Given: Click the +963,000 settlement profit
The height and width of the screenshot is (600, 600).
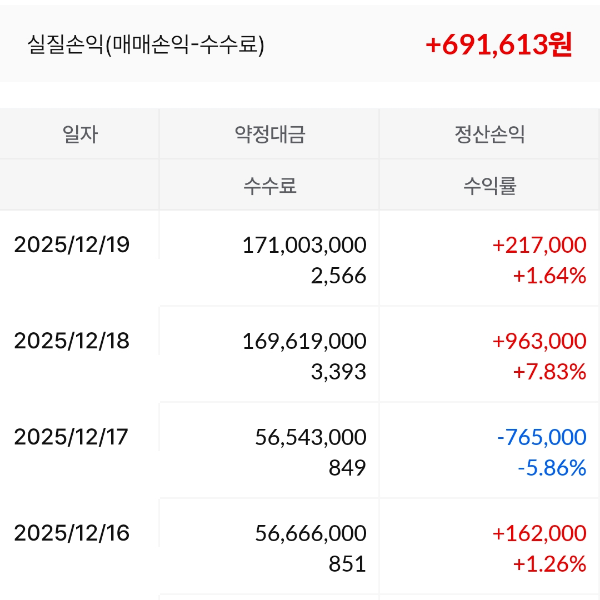Looking at the screenshot, I should pos(539,340).
